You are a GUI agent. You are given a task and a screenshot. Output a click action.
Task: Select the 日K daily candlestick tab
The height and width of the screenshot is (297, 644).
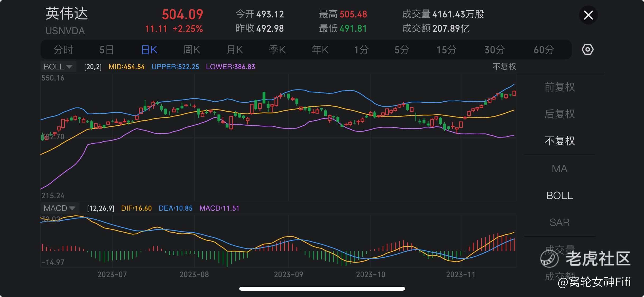click(x=149, y=50)
